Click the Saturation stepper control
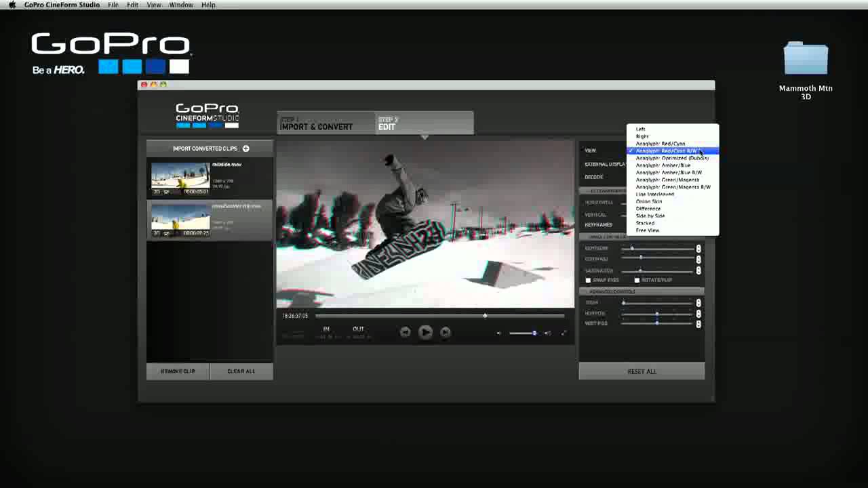This screenshot has height=488, width=868. click(x=698, y=270)
